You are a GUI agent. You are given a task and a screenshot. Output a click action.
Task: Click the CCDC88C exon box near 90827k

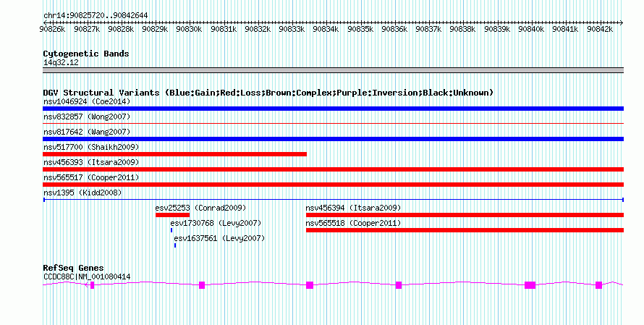click(x=93, y=285)
